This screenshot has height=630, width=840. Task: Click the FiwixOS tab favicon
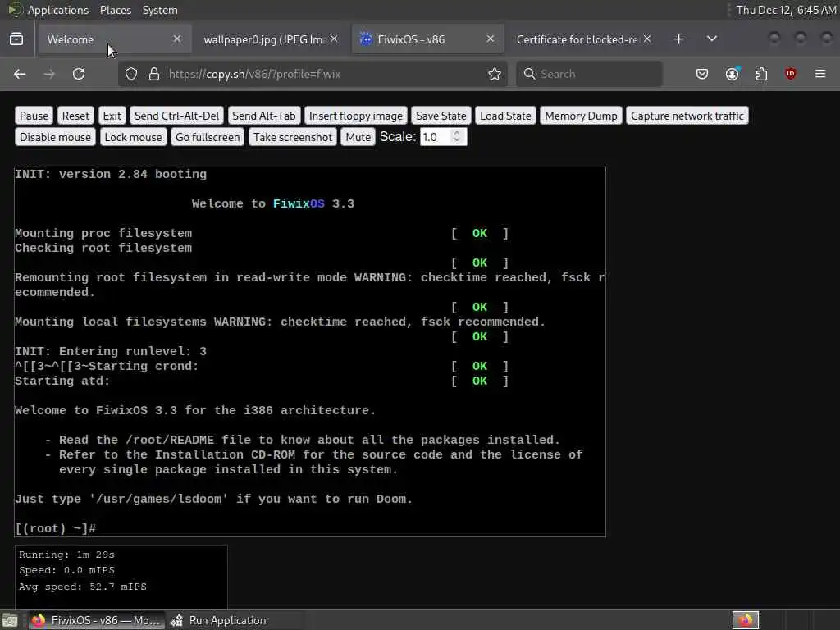pos(366,39)
